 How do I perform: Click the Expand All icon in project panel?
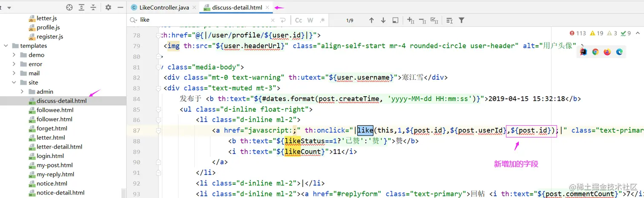[x=81, y=7]
